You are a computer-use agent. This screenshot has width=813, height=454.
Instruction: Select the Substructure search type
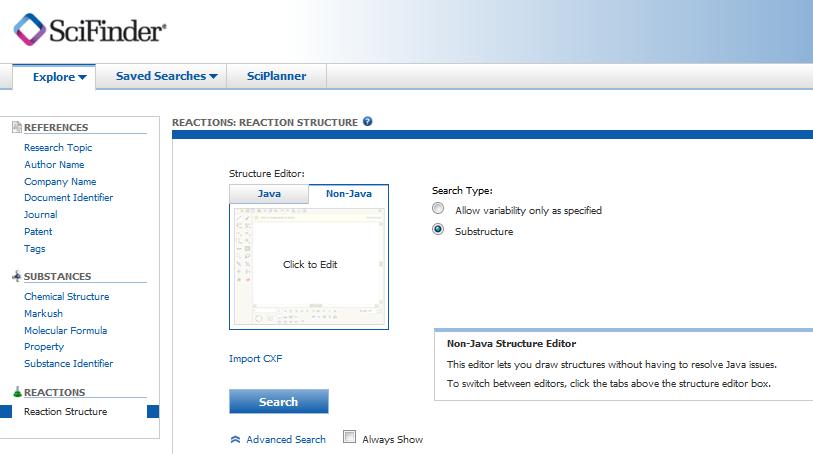coord(438,229)
